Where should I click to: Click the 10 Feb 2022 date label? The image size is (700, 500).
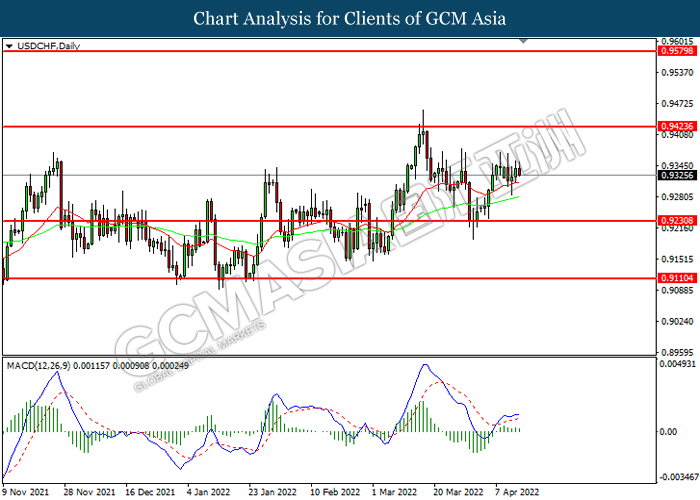click(335, 492)
